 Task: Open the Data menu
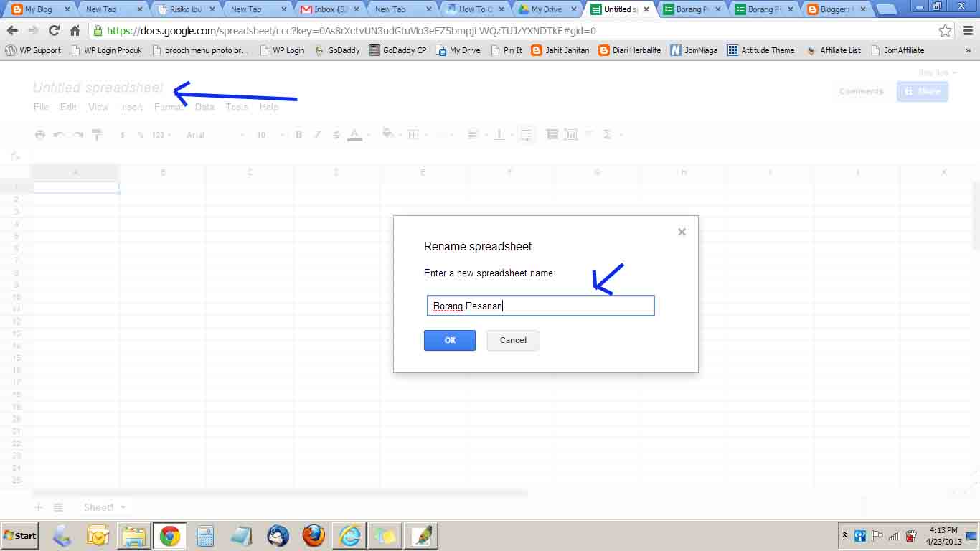click(204, 107)
